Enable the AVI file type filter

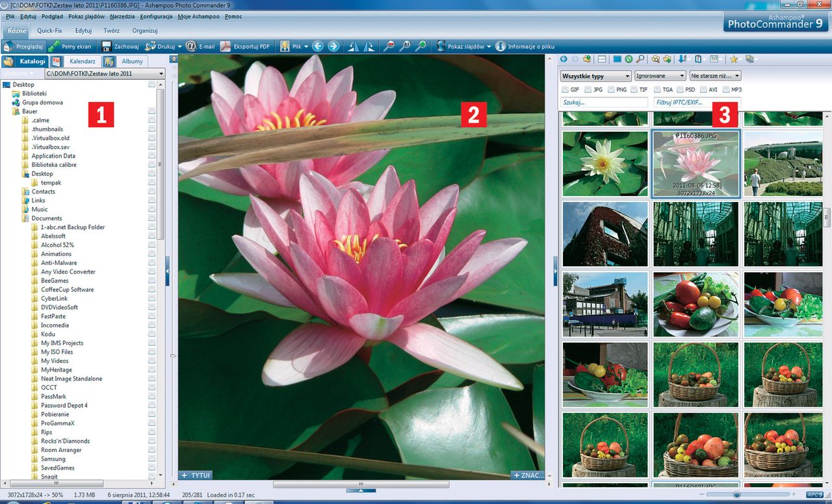703,90
